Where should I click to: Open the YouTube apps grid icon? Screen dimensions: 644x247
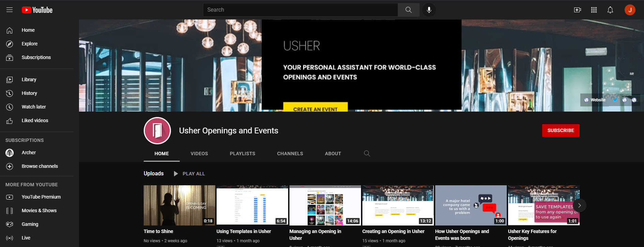594,10
